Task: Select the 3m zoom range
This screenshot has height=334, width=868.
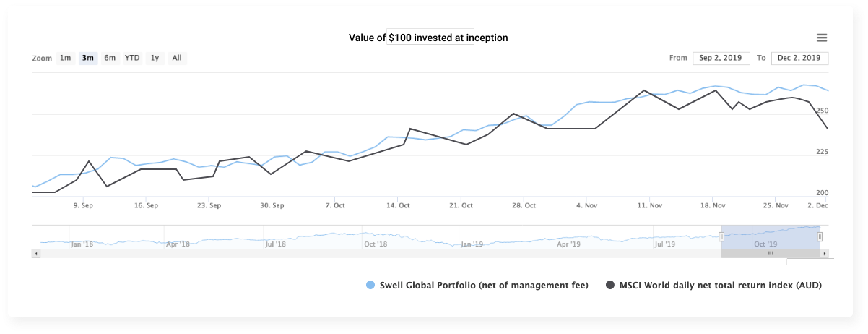Action: 88,58
